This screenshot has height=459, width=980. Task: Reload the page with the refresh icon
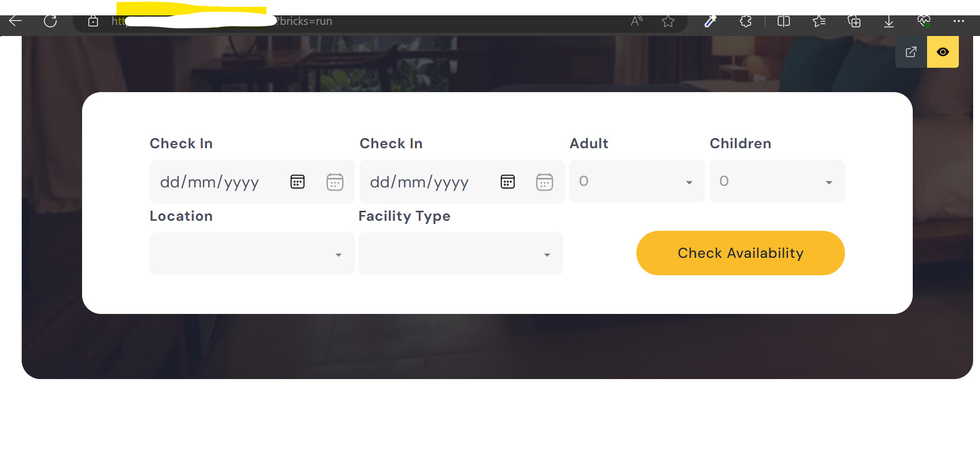(50, 21)
